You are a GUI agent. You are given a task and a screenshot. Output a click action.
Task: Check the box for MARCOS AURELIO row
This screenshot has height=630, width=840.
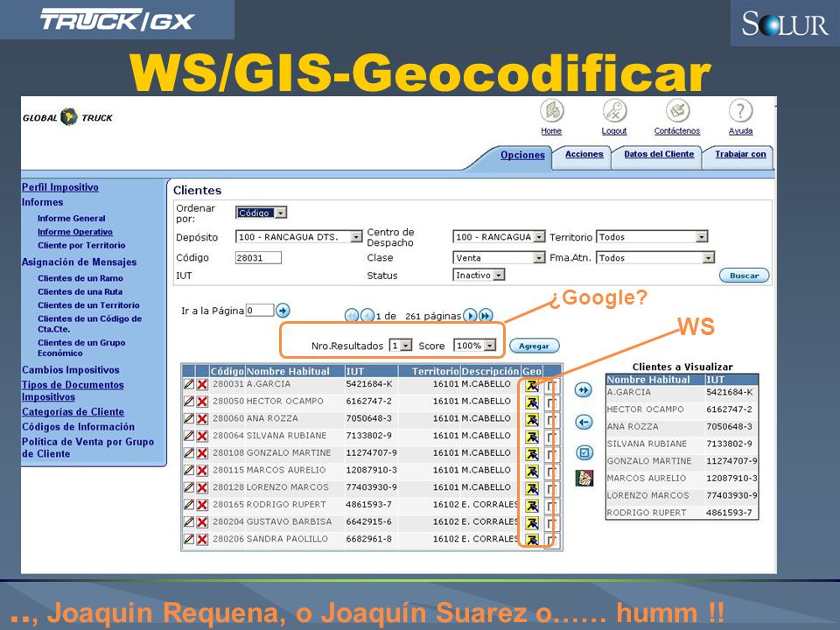[x=551, y=472]
